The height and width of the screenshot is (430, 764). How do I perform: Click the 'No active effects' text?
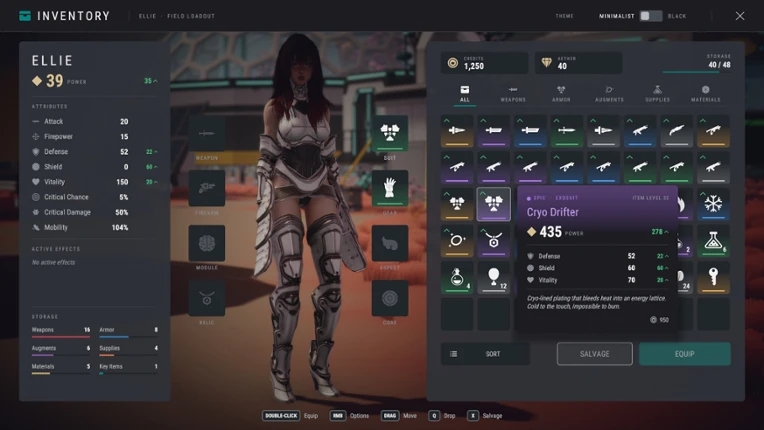pyautogui.click(x=54, y=262)
